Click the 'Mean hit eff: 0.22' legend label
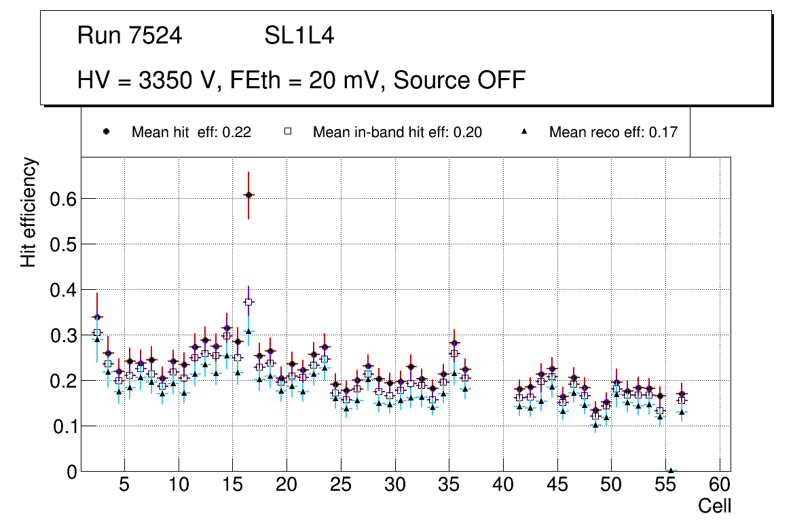This screenshot has height=524, width=812. pos(191,132)
